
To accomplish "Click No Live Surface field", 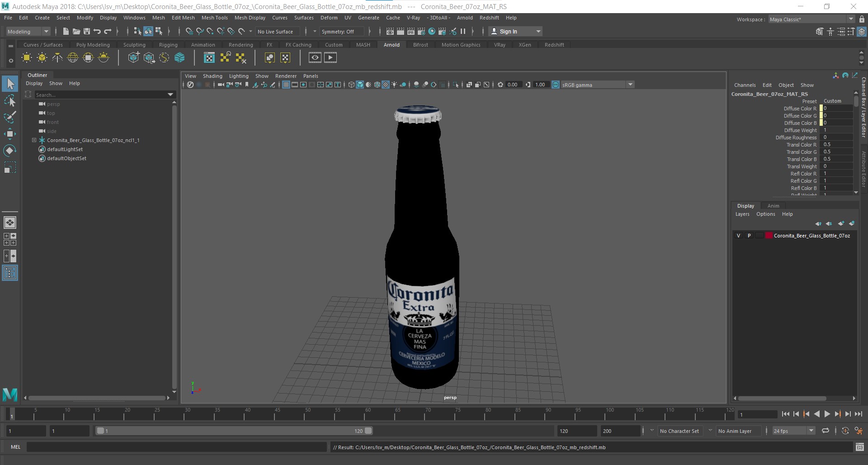I will click(x=278, y=31).
